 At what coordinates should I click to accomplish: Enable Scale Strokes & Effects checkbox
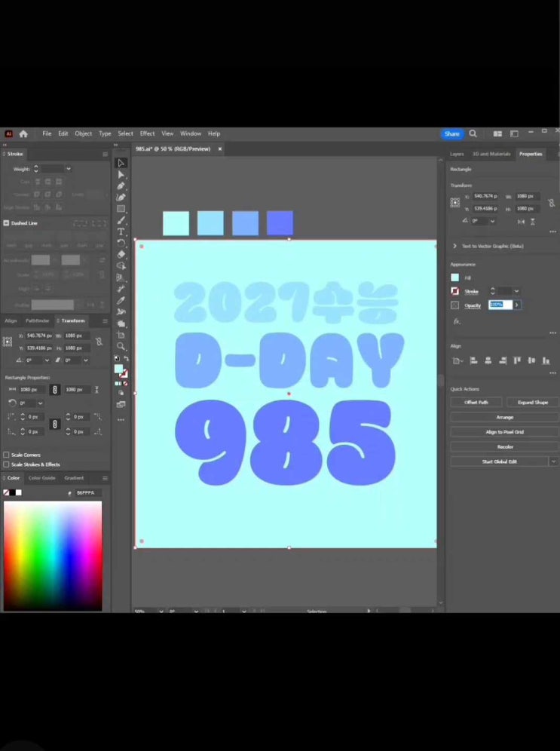(7, 464)
